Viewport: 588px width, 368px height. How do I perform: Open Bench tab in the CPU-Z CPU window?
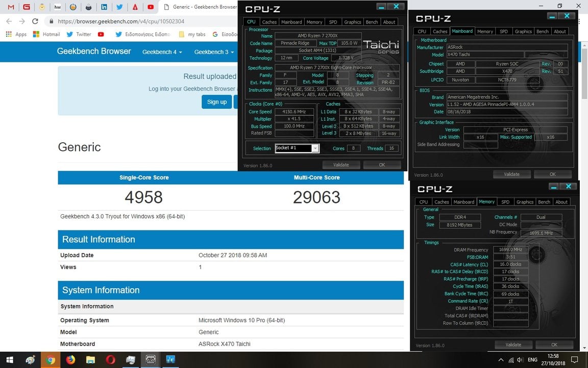click(x=372, y=22)
